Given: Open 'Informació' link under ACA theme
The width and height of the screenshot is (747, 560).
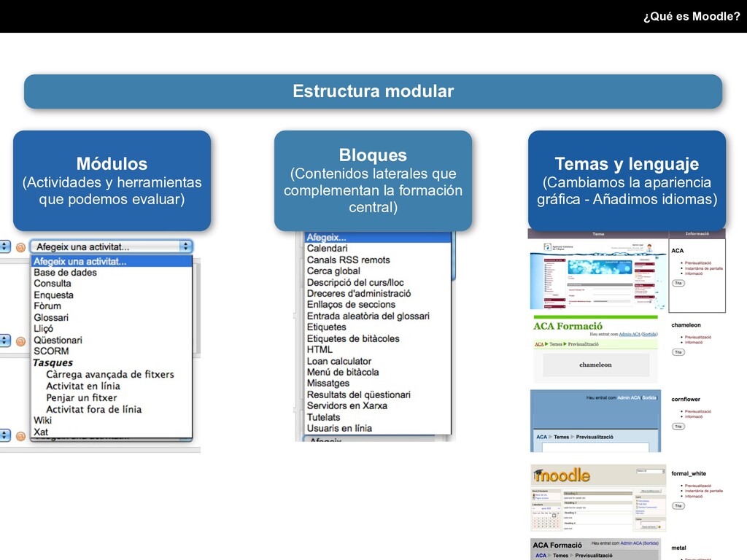Looking at the screenshot, I should (694, 273).
